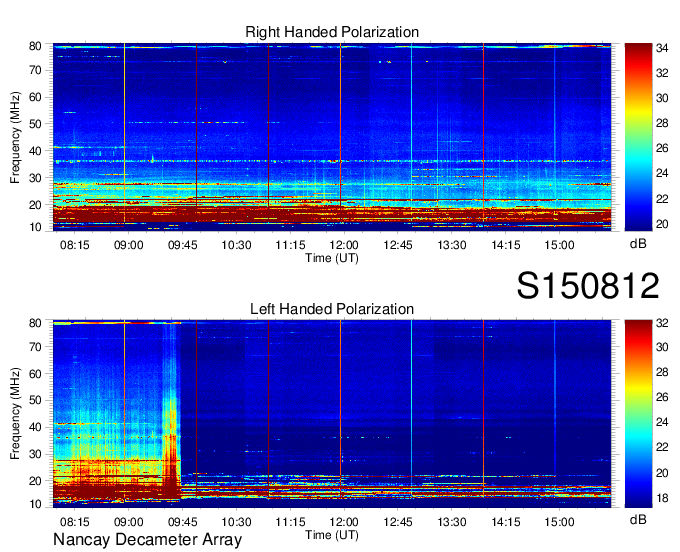The image size is (680, 552).
Task: Click the 'dB' unit label beside the bottom plot
Action: click(x=638, y=519)
